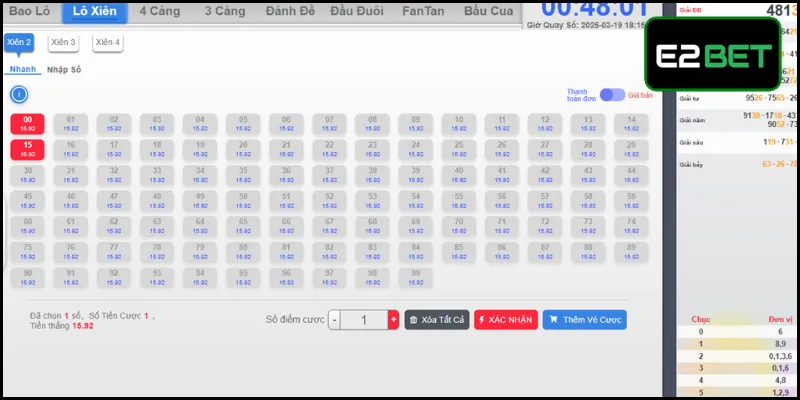Pick number 14 tile
The image size is (800, 400).
click(x=631, y=124)
